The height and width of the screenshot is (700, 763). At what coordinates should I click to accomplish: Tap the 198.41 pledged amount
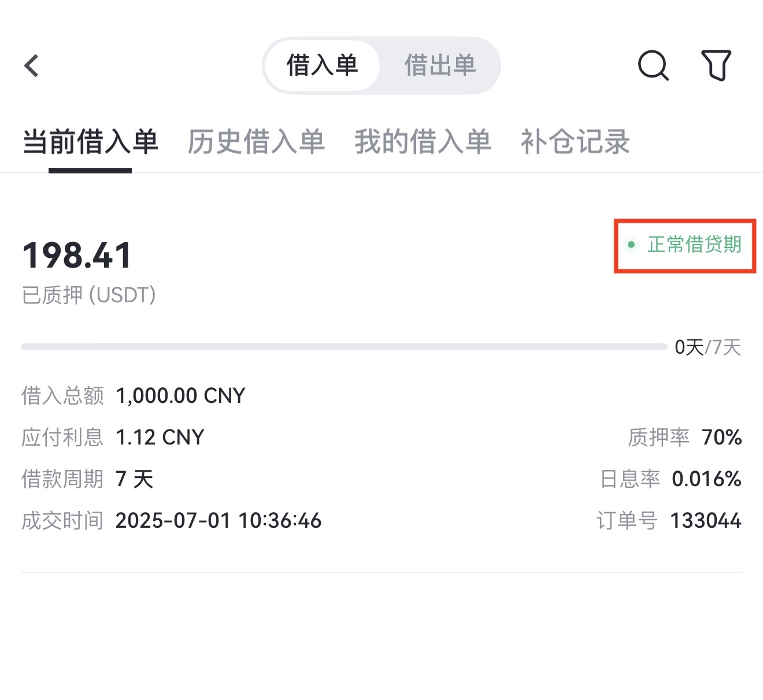tap(77, 255)
